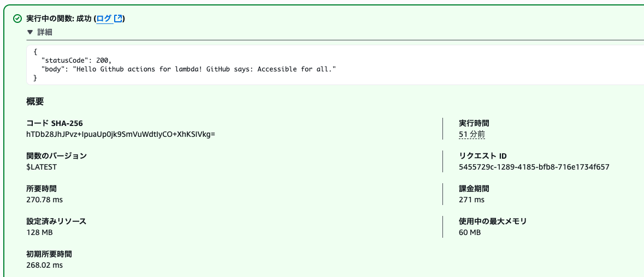
Task: Open the ログ link
Action: 104,19
